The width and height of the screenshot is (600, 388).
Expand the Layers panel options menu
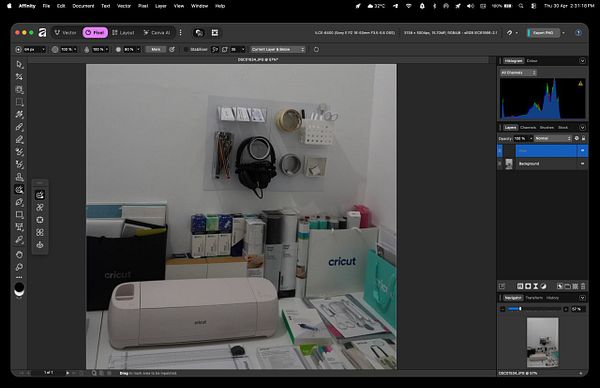(582, 127)
